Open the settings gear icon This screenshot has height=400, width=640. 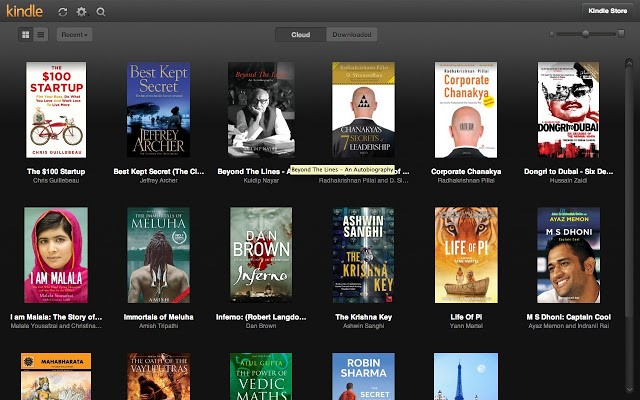pos(82,11)
